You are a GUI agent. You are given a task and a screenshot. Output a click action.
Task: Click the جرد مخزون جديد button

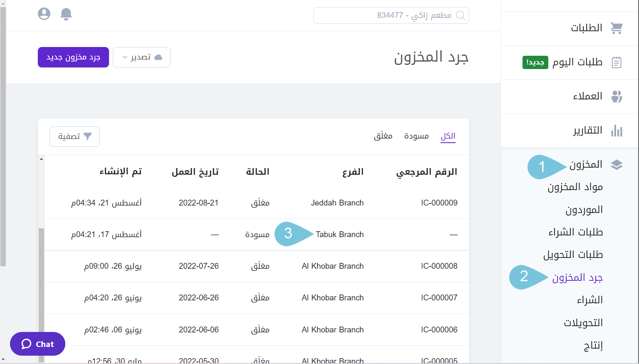73,57
